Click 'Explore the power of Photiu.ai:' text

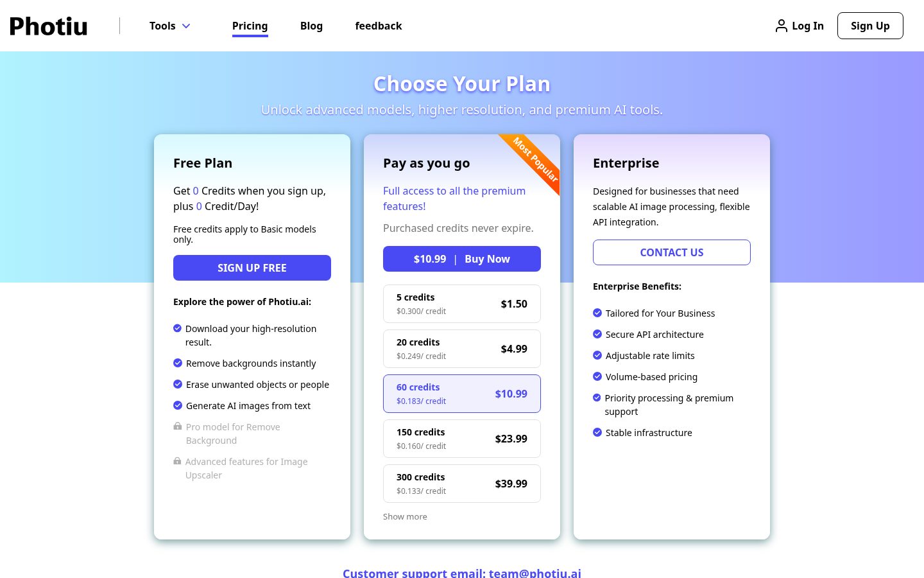[x=242, y=302]
